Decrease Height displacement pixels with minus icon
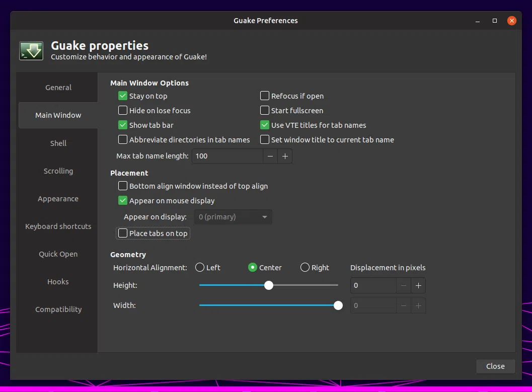The height and width of the screenshot is (392, 532). pyautogui.click(x=404, y=285)
